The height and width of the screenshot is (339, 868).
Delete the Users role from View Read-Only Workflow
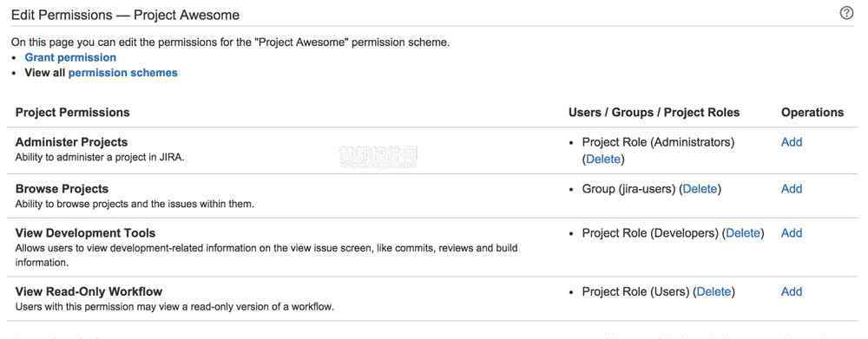point(714,292)
